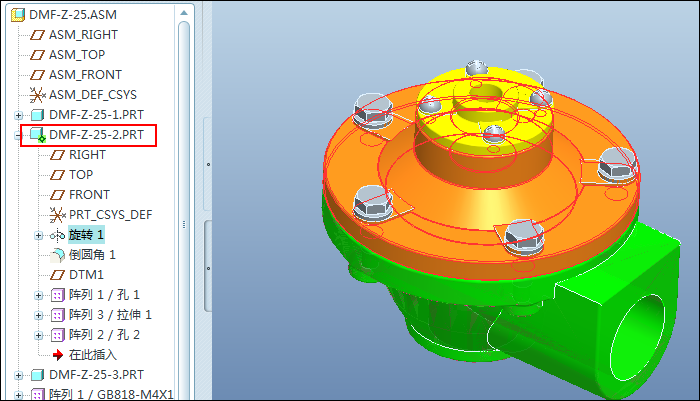Click the GB818-M4X1 pattern icon
Screen dimensions: 700x401
pos(38,395)
